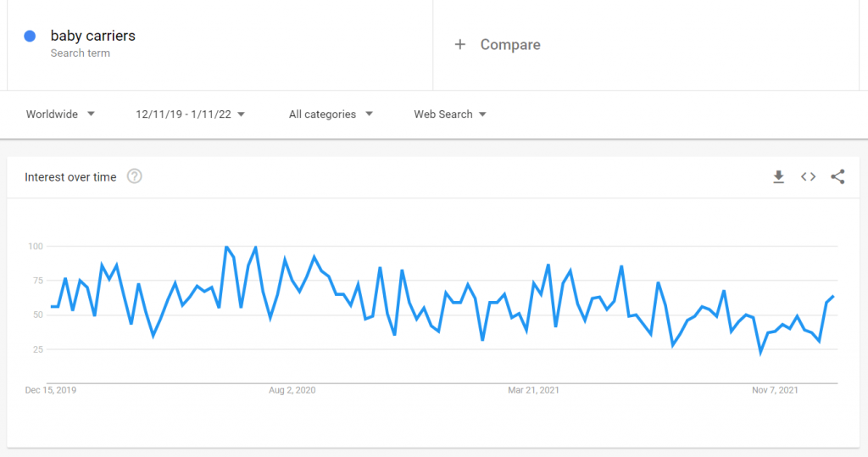Click the Interest over time heading
This screenshot has width=868, height=457.
pos(70,177)
